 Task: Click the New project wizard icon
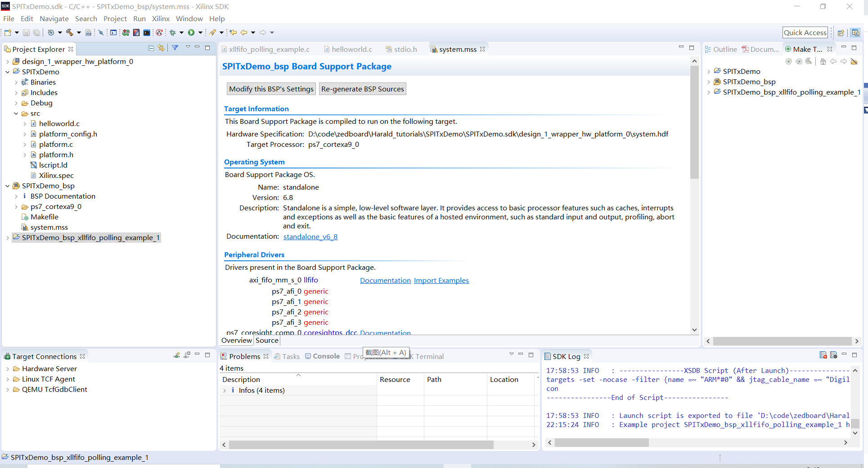8,32
